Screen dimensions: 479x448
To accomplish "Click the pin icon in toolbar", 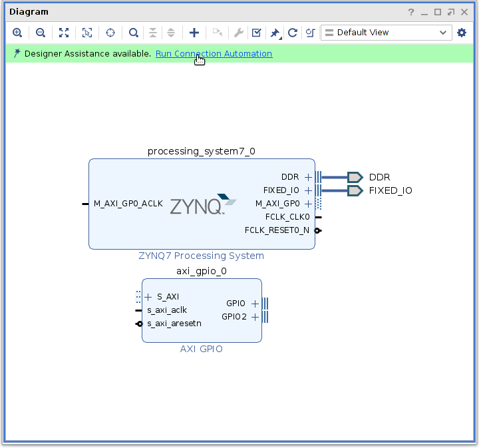I will point(274,33).
